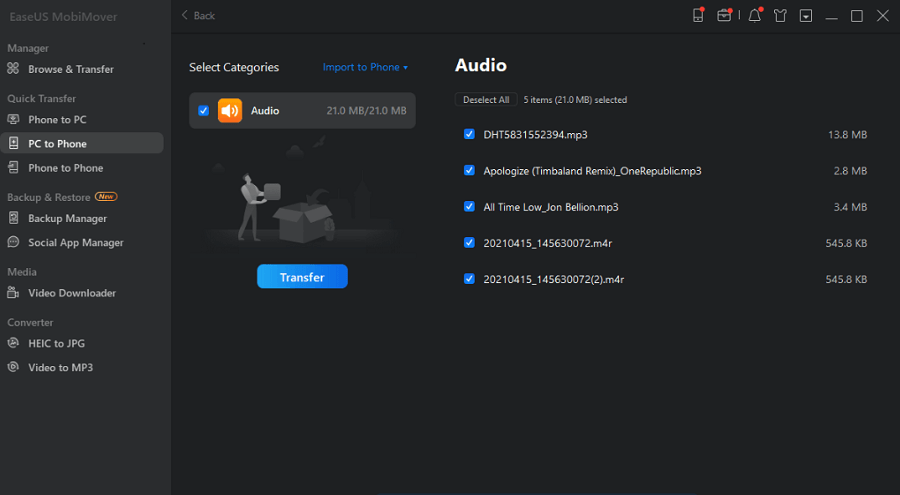Viewport: 900px width, 495px height.
Task: Click the Phone to Phone sidebar icon
Action: click(x=13, y=168)
